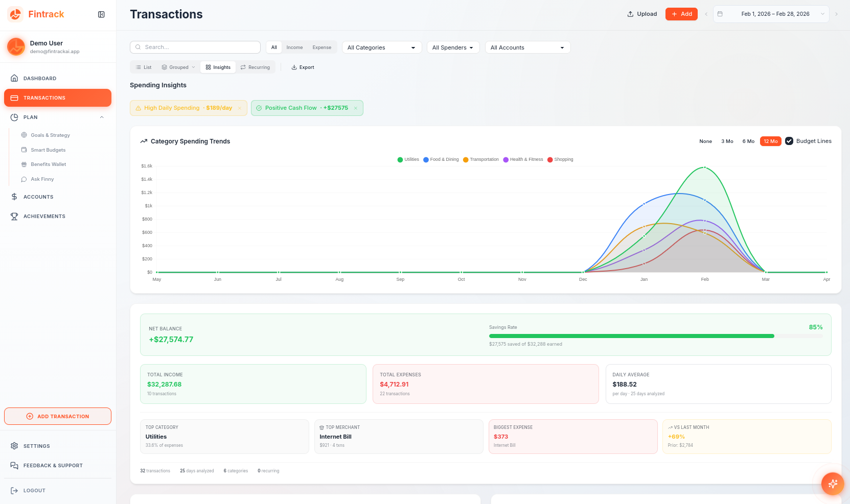Select the Benefits Wallet page

[48, 164]
